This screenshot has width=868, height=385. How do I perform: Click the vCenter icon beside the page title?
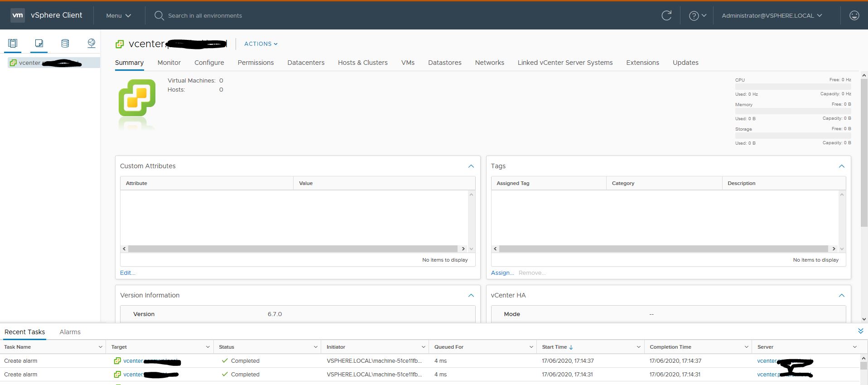pos(120,44)
